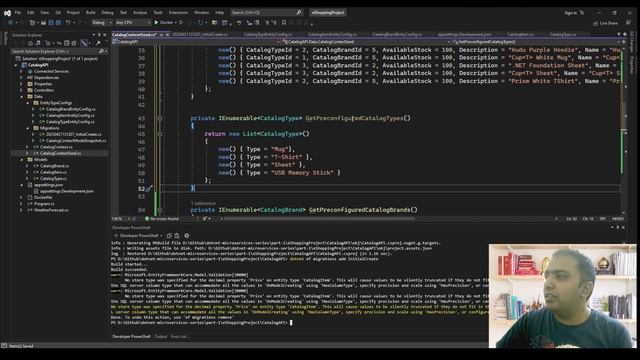Collapse the GetPreconfiguredCatalogTypes method outline
Screen dimensions: 640x360
coord(160,118)
